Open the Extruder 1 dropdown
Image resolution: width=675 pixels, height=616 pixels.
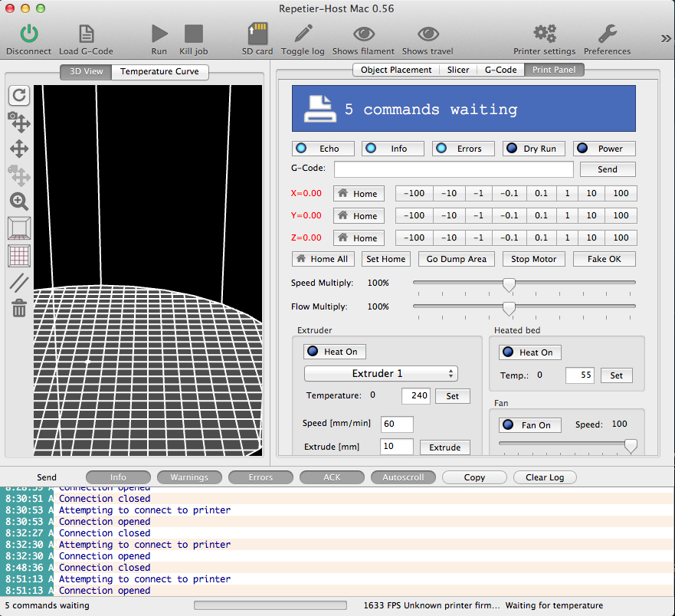coord(381,373)
